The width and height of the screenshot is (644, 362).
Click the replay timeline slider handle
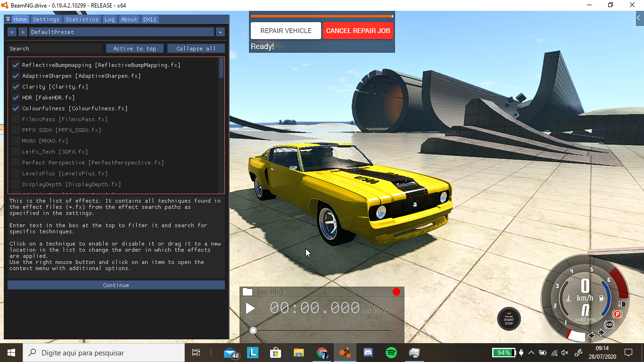(253, 330)
